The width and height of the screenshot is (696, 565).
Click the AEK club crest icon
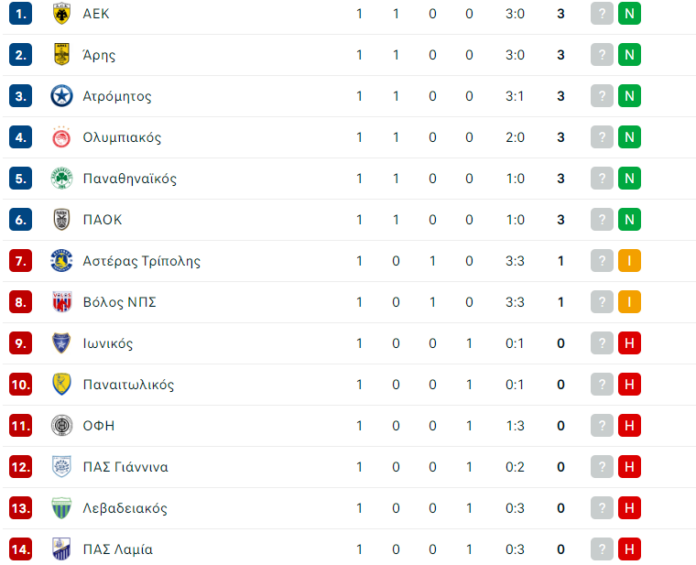62,14
